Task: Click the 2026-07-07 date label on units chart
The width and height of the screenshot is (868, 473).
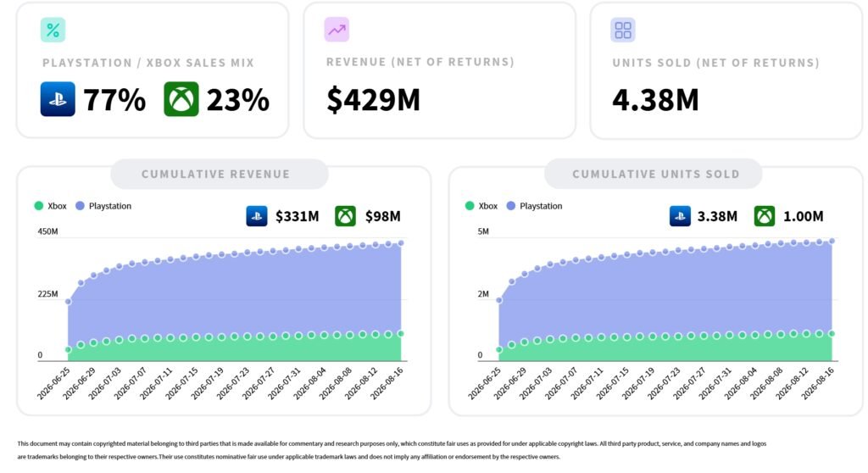Action: [x=561, y=383]
